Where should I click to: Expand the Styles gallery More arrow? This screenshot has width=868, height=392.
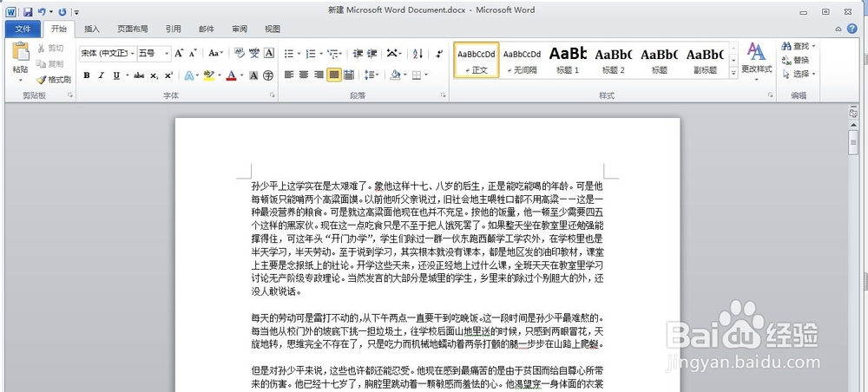point(734,73)
